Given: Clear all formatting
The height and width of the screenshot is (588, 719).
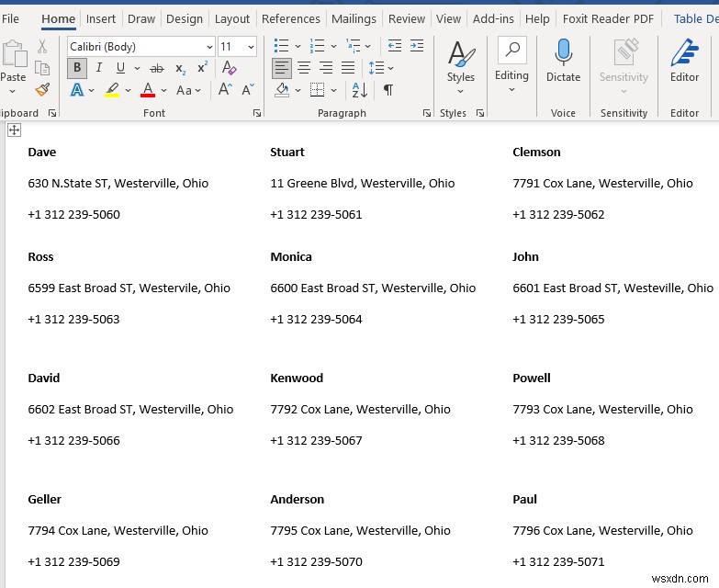Looking at the screenshot, I should (229, 68).
